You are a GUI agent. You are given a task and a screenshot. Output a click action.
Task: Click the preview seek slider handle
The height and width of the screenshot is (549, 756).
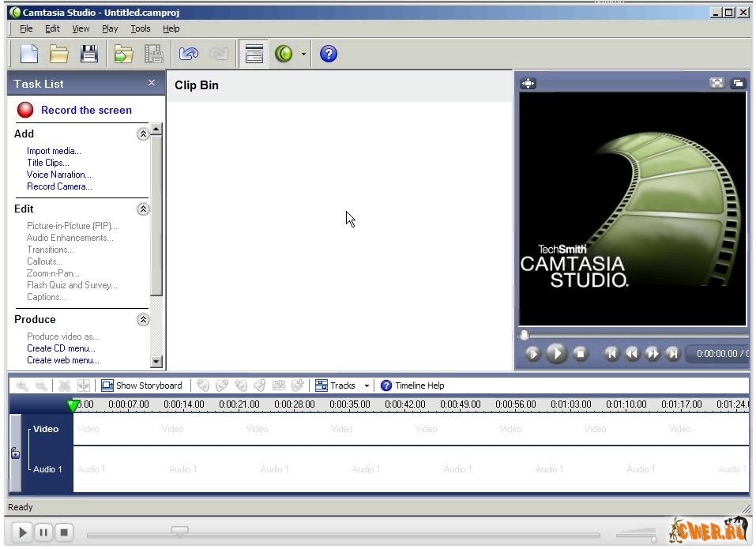click(524, 335)
